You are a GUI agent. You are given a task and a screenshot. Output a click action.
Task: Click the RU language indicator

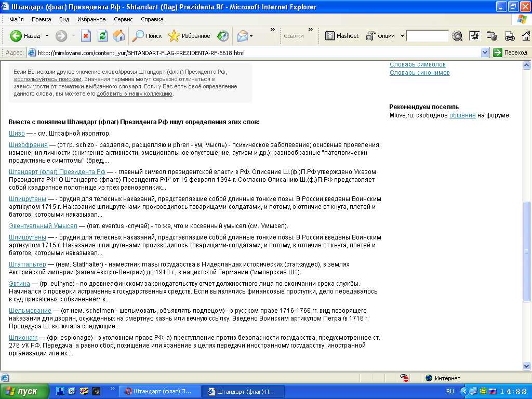pyautogui.click(x=450, y=391)
